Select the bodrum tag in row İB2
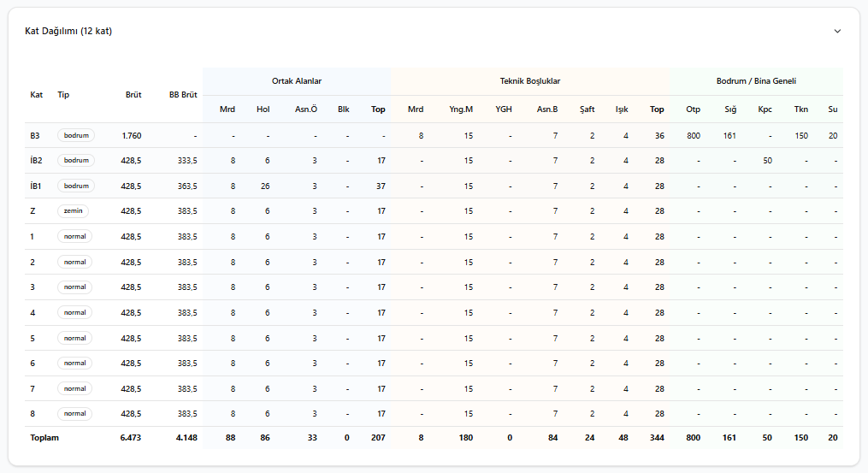 tap(76, 161)
